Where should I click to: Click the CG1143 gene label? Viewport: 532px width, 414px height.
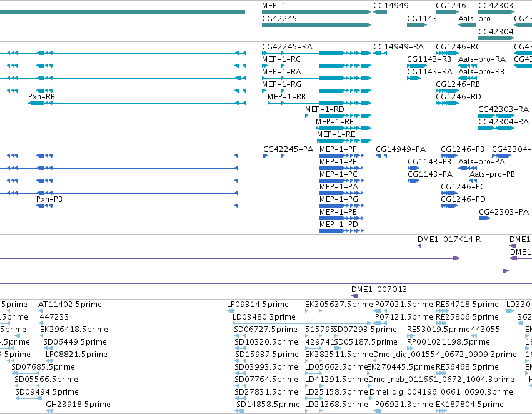coord(422,18)
